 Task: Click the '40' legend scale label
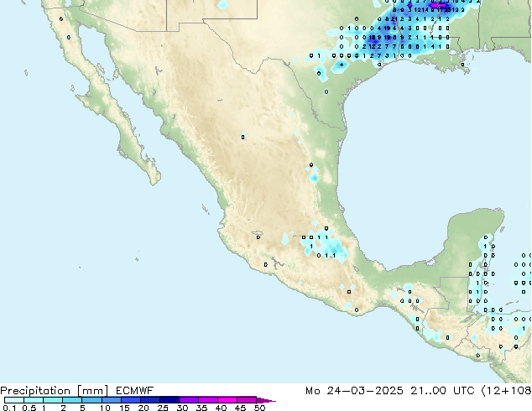[x=221, y=408]
